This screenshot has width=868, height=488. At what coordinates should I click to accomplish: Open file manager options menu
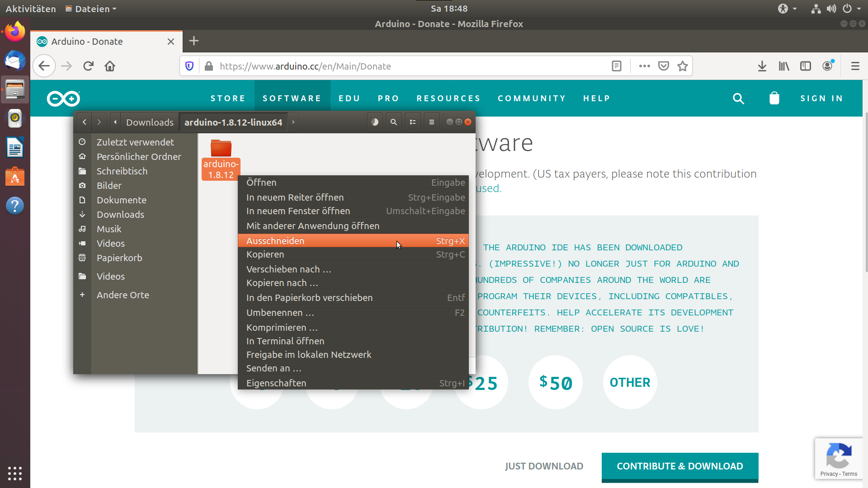(432, 122)
